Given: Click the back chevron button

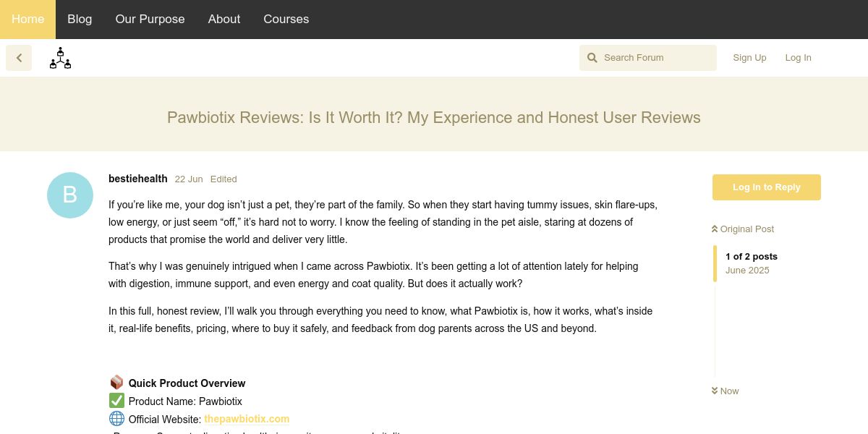Looking at the screenshot, I should click(19, 58).
